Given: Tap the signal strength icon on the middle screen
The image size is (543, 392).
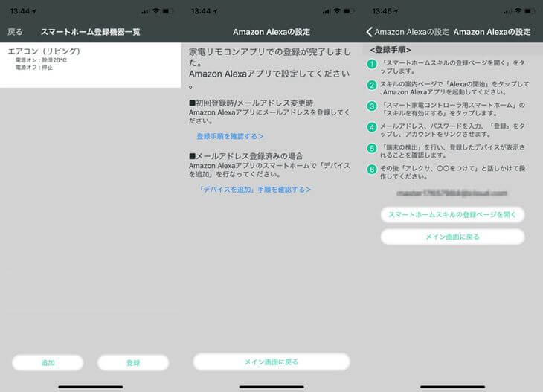Looking at the screenshot, I should [326, 11].
